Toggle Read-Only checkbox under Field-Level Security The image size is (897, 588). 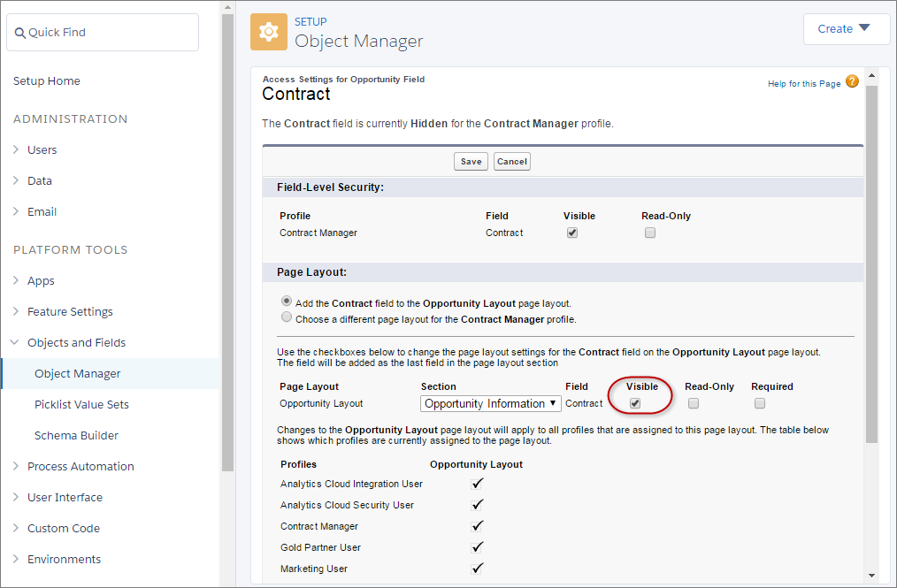(x=650, y=233)
